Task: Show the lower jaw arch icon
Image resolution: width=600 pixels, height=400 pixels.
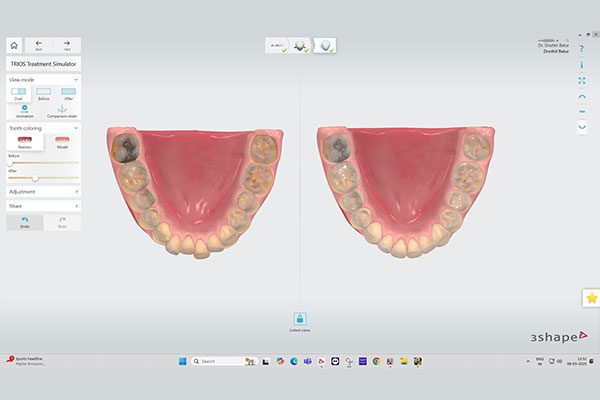Action: point(582,127)
